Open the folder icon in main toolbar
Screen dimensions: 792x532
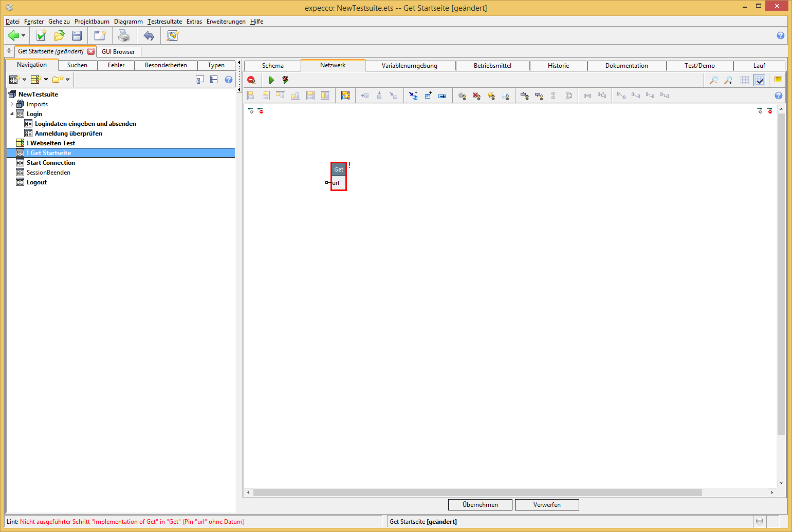click(59, 35)
